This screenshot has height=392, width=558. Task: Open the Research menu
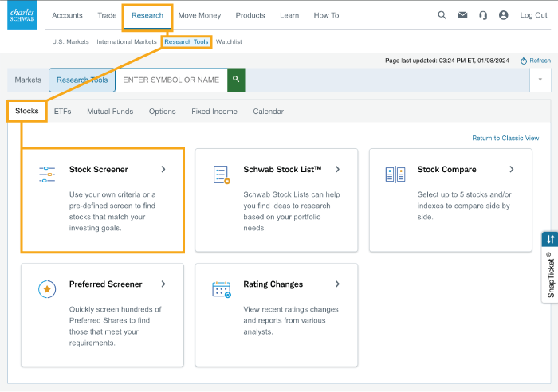[147, 15]
